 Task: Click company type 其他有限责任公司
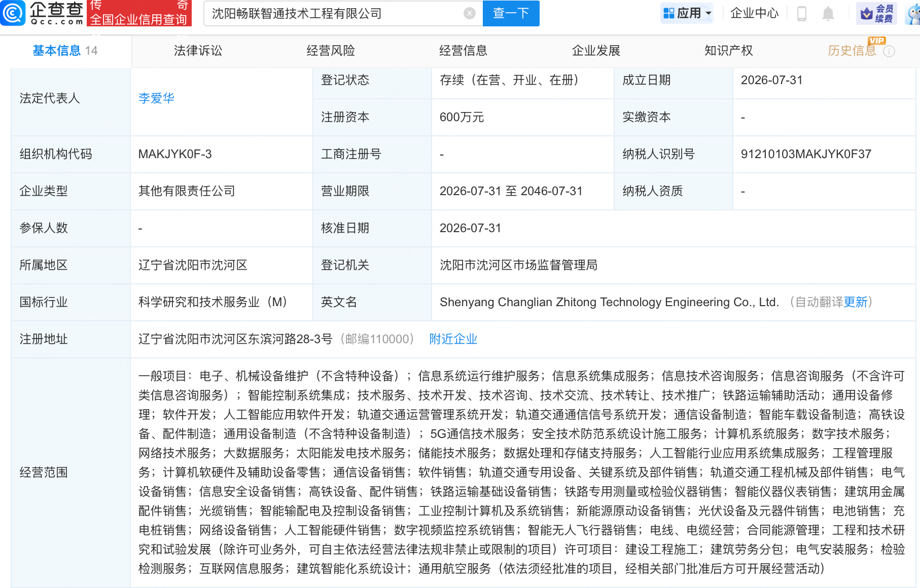point(187,191)
